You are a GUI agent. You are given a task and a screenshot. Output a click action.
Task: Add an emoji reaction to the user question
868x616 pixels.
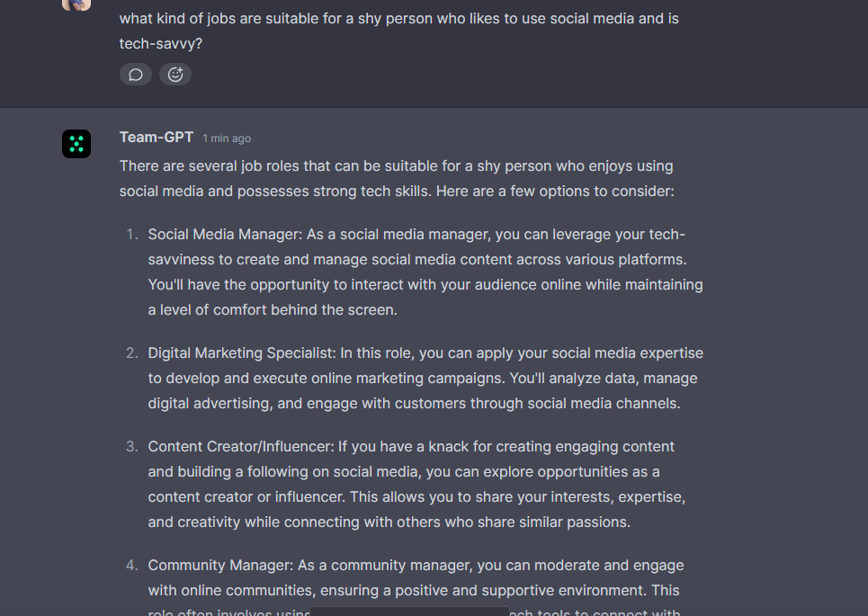175,75
